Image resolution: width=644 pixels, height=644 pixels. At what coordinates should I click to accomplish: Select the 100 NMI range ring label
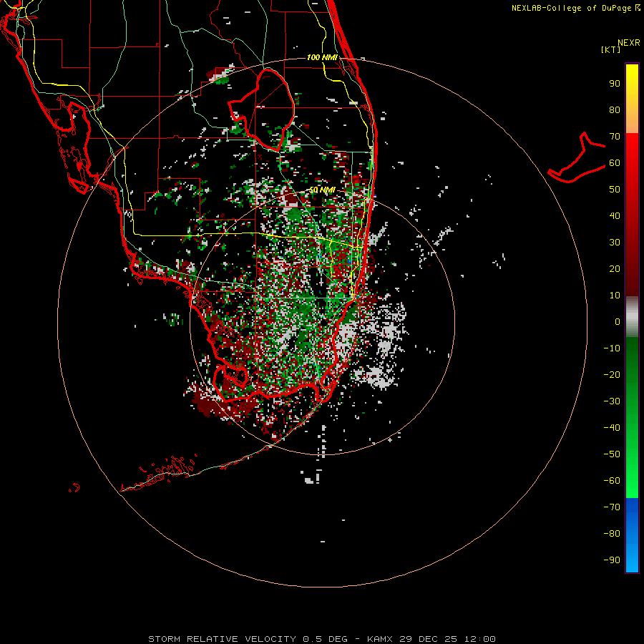coord(323,57)
